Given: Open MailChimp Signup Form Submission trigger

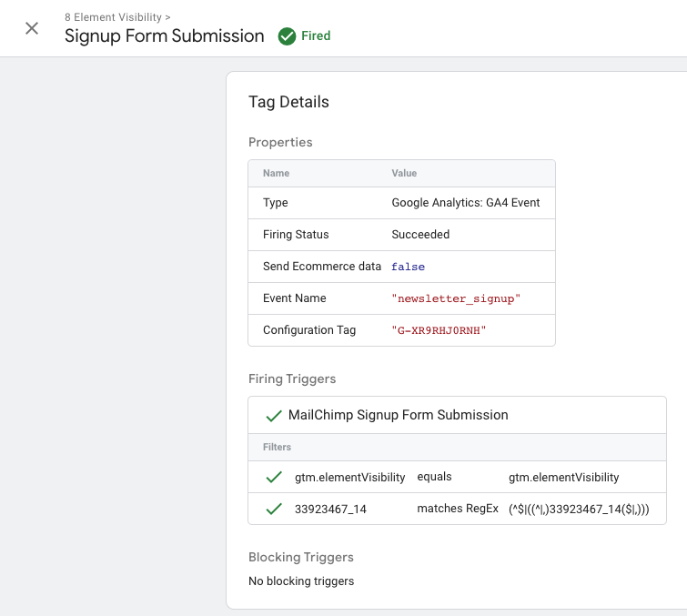Looking at the screenshot, I should click(398, 415).
